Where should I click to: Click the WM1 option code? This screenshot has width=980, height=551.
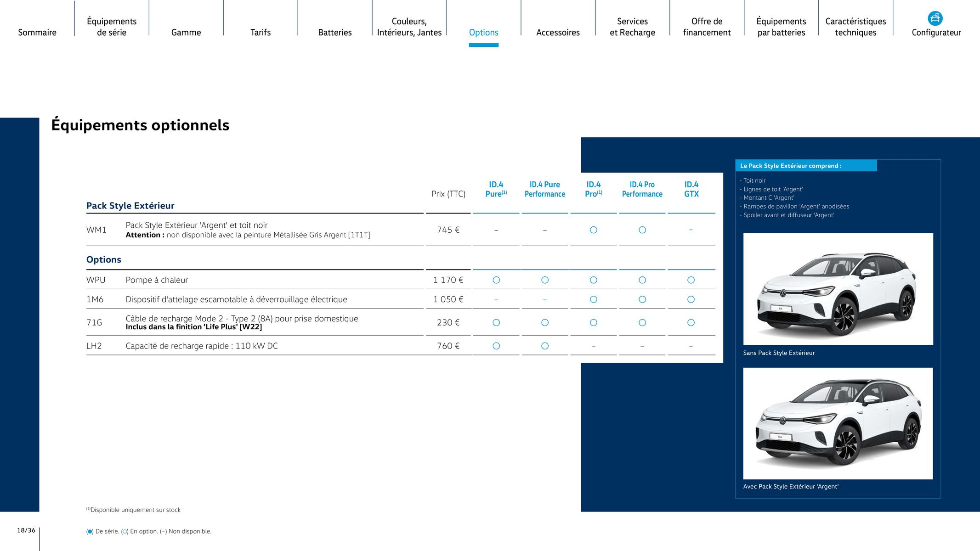click(x=96, y=230)
